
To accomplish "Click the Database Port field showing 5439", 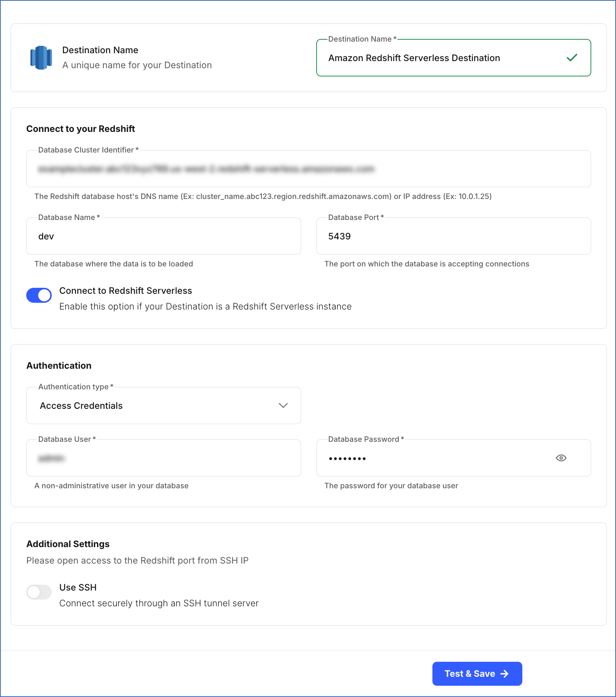I will [453, 236].
